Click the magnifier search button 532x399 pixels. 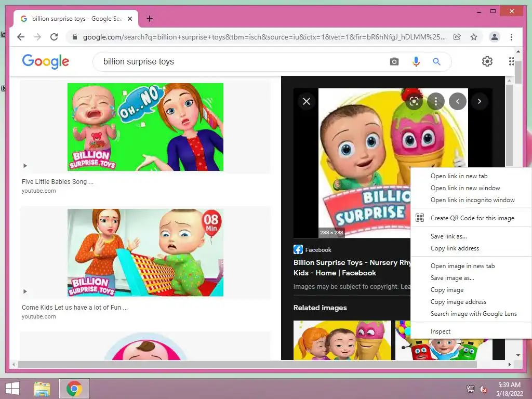tap(436, 62)
